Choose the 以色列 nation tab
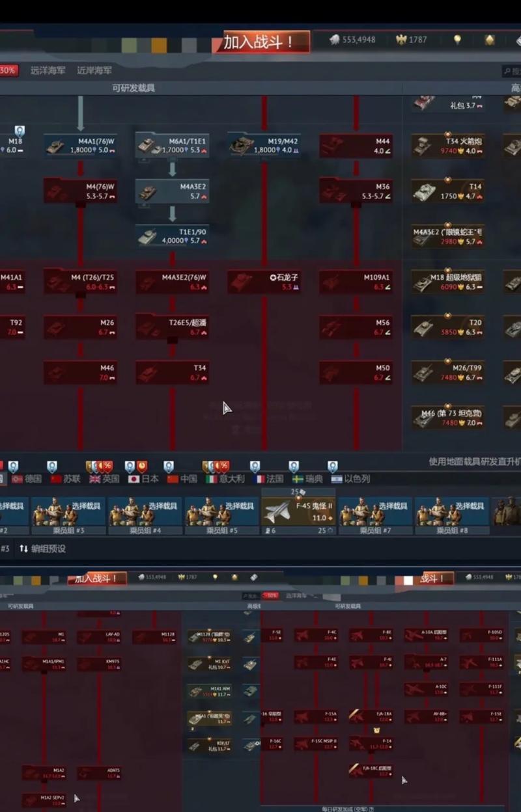The width and height of the screenshot is (521, 812). click(x=350, y=478)
